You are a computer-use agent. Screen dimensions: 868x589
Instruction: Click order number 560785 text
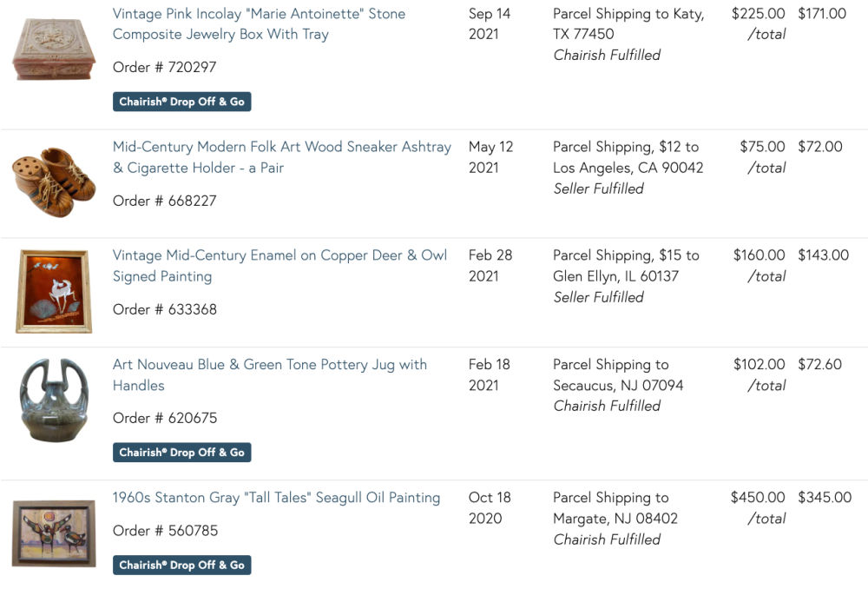coord(165,531)
